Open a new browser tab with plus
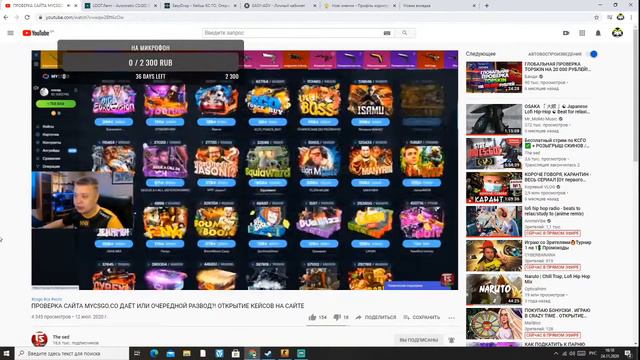This screenshot has width=640, height=360. 487,6
